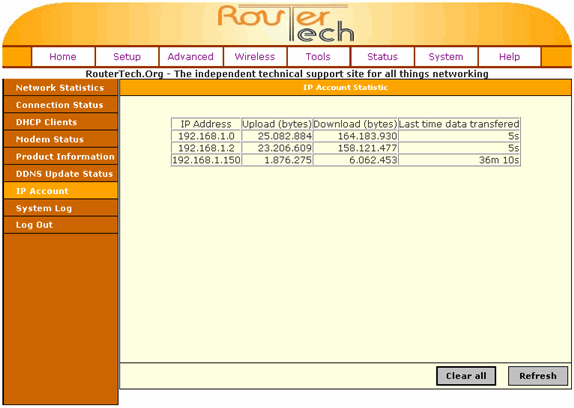View DHCP Clients list
Image resolution: width=574 pixels, height=408 pixels.
(61, 122)
